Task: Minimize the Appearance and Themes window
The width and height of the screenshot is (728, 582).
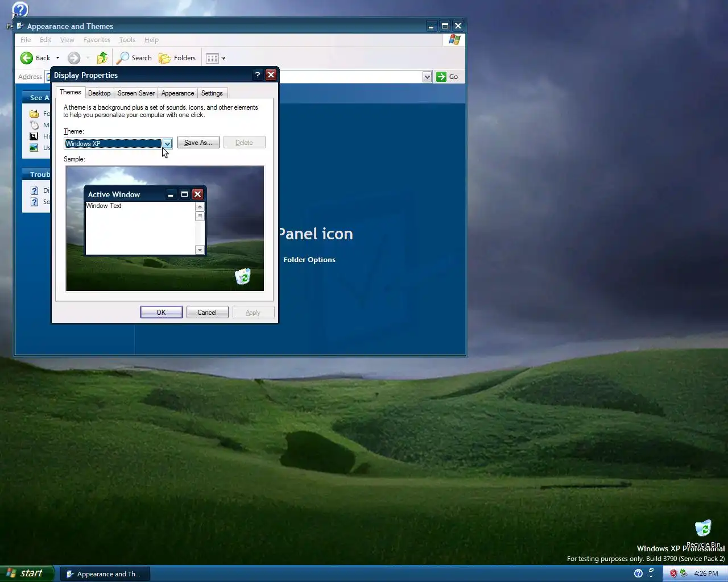Action: (x=431, y=26)
